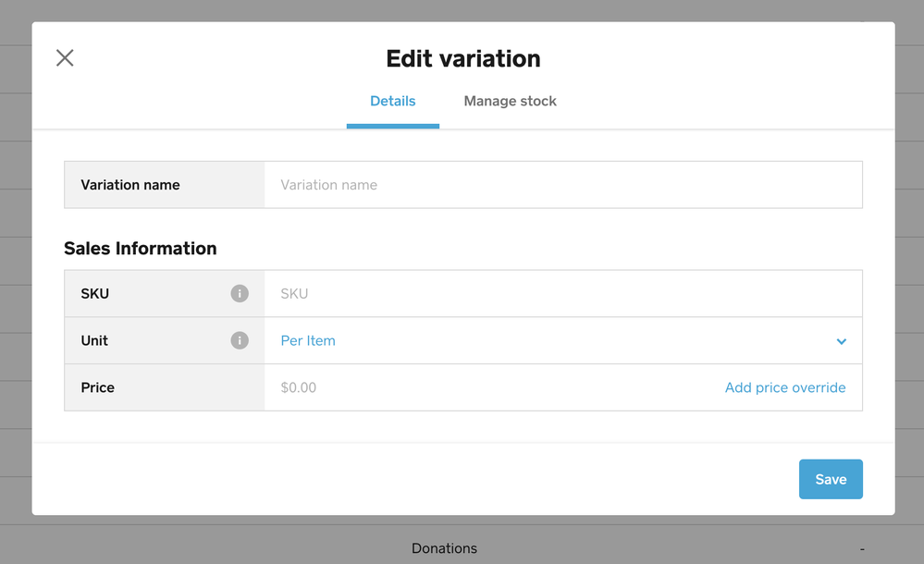Screen dimensions: 924x564
Task: Click the Donations row behind the dialog
Action: coord(444,548)
